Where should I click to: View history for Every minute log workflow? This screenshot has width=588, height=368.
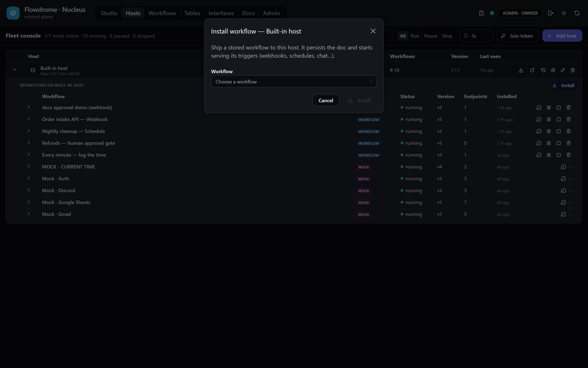click(x=539, y=155)
